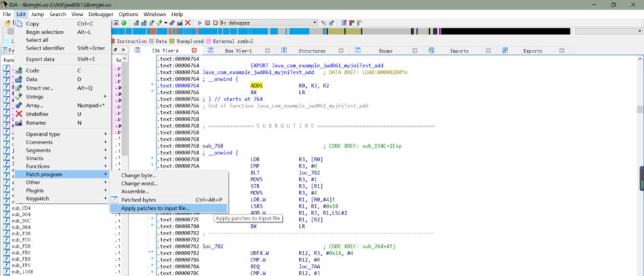Image resolution: width=644 pixels, height=276 pixels.
Task: Choose Assemble... from Patch program
Action: pyautogui.click(x=169, y=191)
